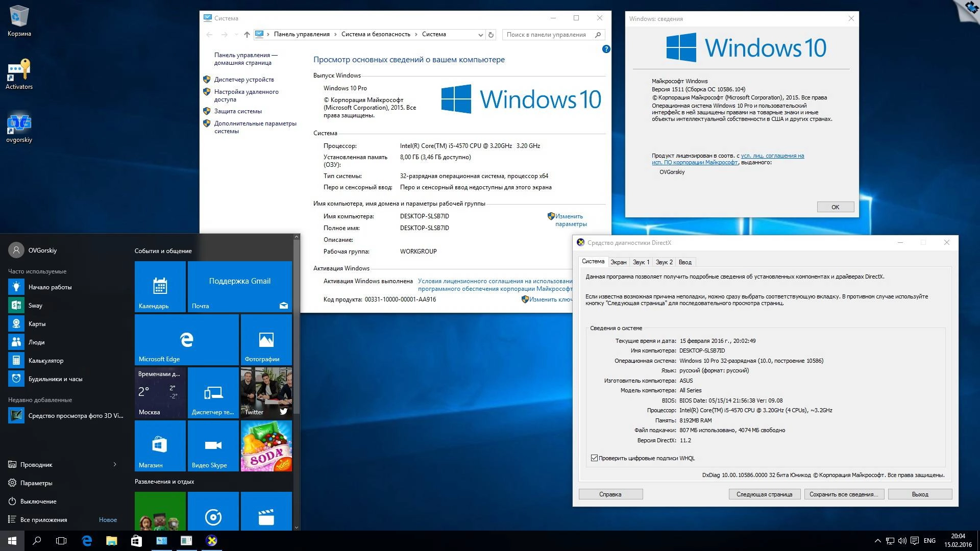The width and height of the screenshot is (980, 551).
Task: Open Настройка удаленного доступа link
Action: (246, 95)
